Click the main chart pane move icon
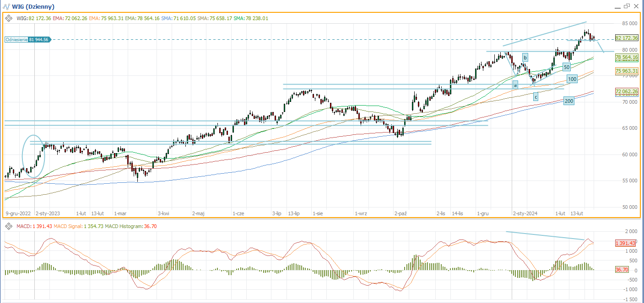Screen dimensions: 644x303 click(9, 18)
